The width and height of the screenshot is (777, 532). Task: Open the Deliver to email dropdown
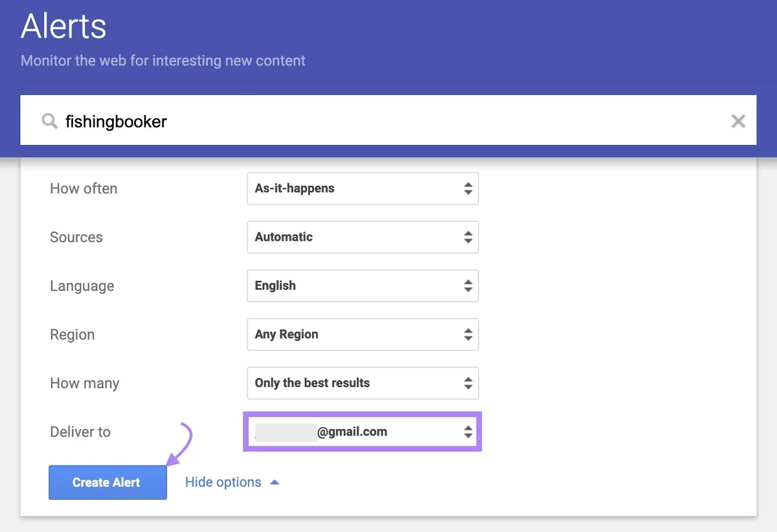point(363,432)
